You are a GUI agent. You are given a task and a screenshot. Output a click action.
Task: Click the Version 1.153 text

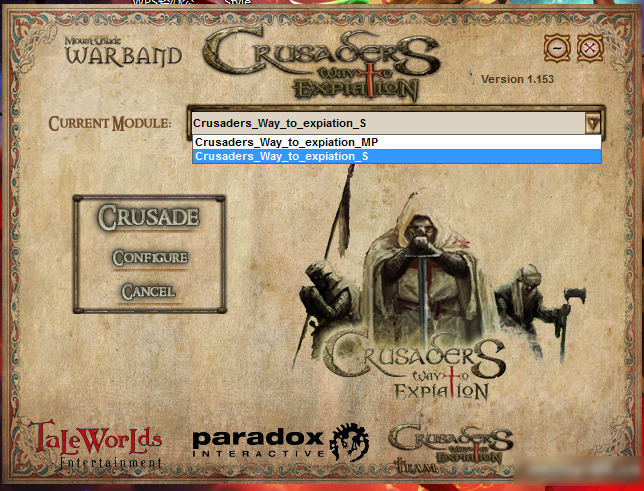click(x=517, y=79)
